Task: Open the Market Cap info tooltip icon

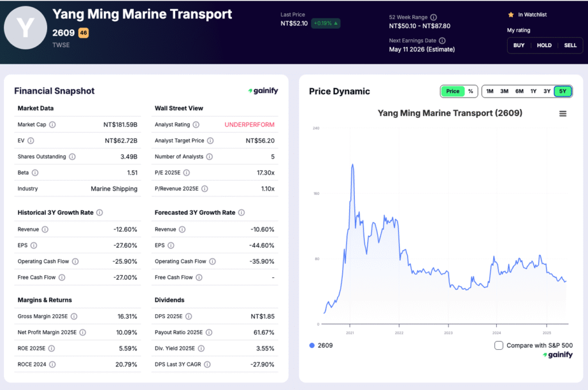Action: 52,124
